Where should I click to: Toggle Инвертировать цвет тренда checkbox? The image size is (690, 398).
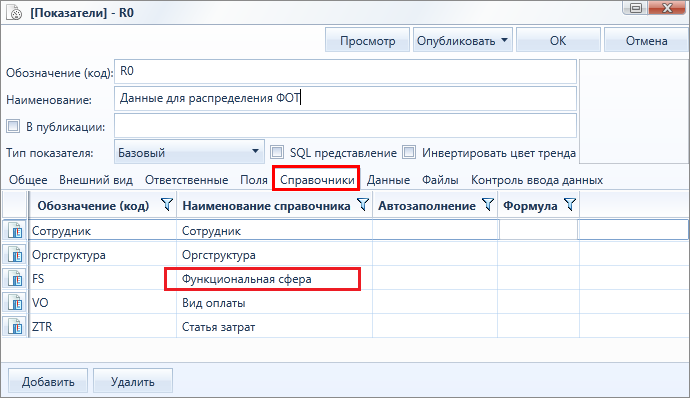coord(409,152)
